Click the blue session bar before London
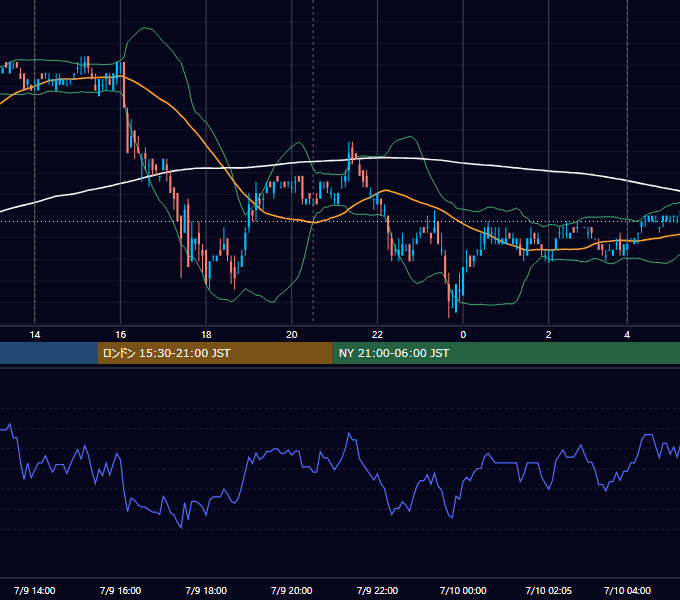680x600 pixels. [49, 353]
